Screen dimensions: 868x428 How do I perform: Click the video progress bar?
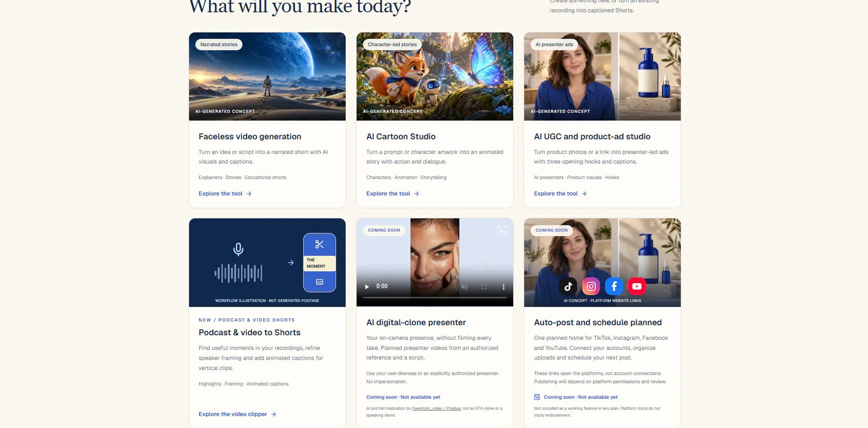click(435, 298)
